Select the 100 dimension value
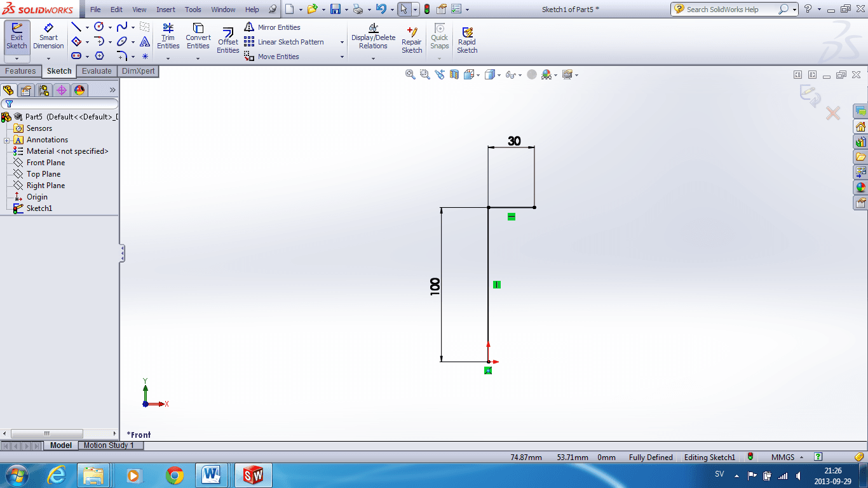This screenshot has width=868, height=488. (435, 286)
